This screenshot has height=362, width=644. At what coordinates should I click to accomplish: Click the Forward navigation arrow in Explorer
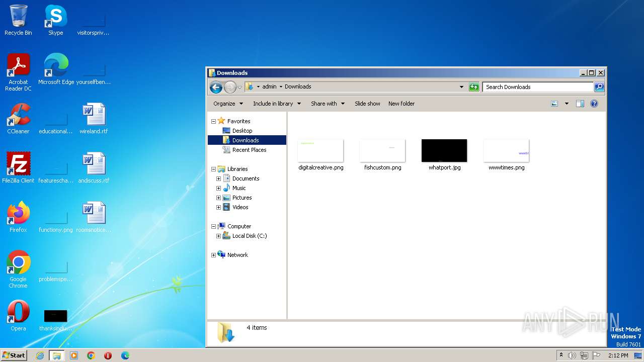tap(230, 87)
